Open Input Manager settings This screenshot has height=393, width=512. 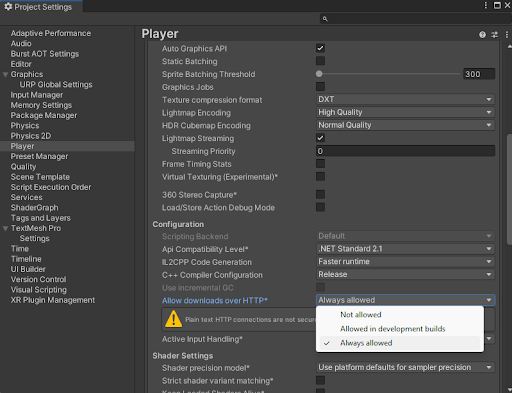click(37, 95)
